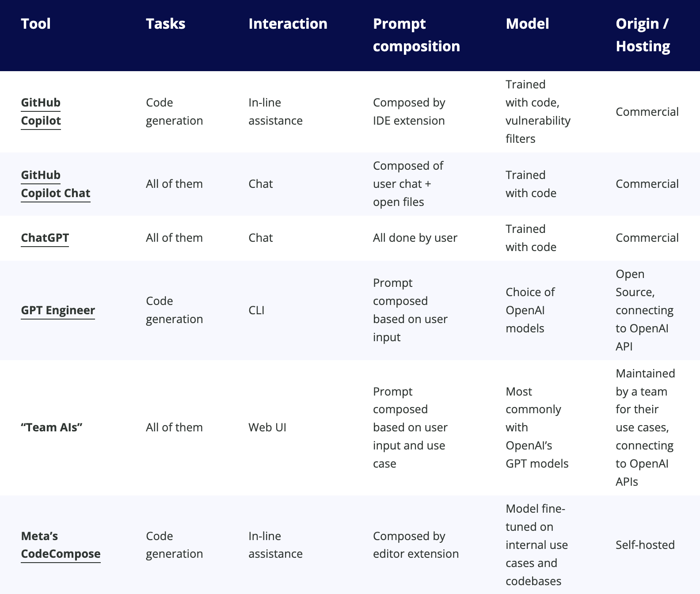Select the Origin / Hosting header
This screenshot has height=594, width=700.
click(x=643, y=35)
